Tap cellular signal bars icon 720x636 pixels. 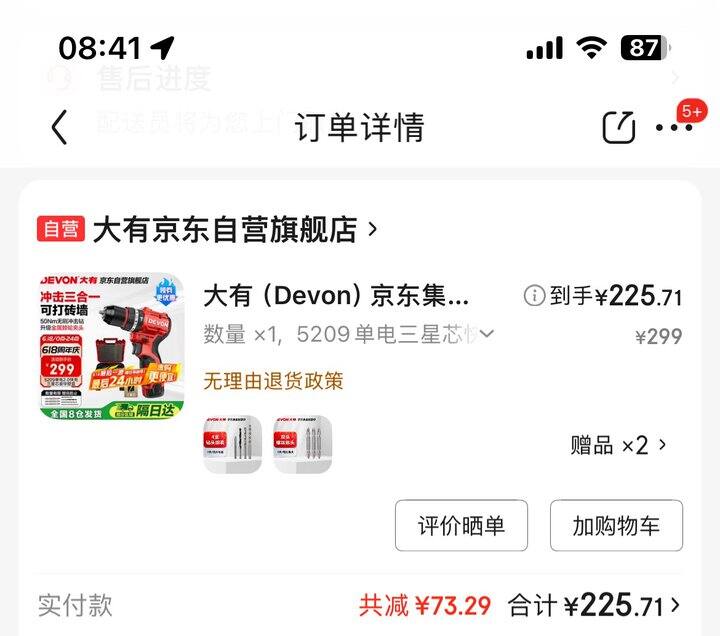545,48
